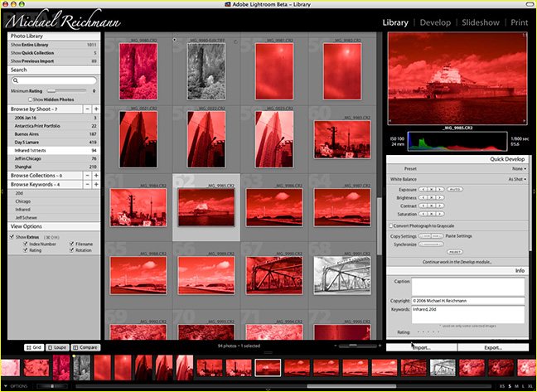Click the magnifier icon in Search field

point(16,80)
